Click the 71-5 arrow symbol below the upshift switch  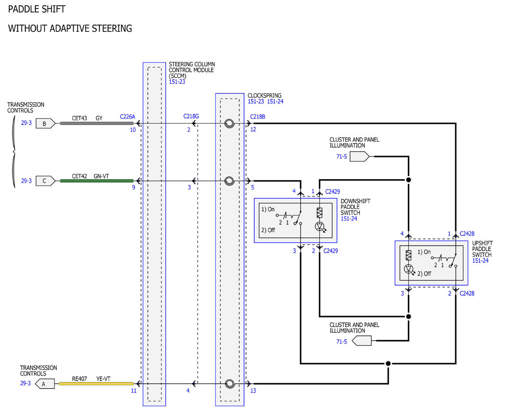click(x=361, y=341)
